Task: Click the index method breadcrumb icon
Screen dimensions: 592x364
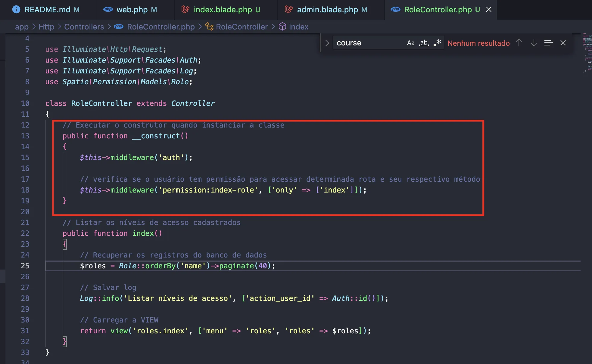Action: [282, 27]
